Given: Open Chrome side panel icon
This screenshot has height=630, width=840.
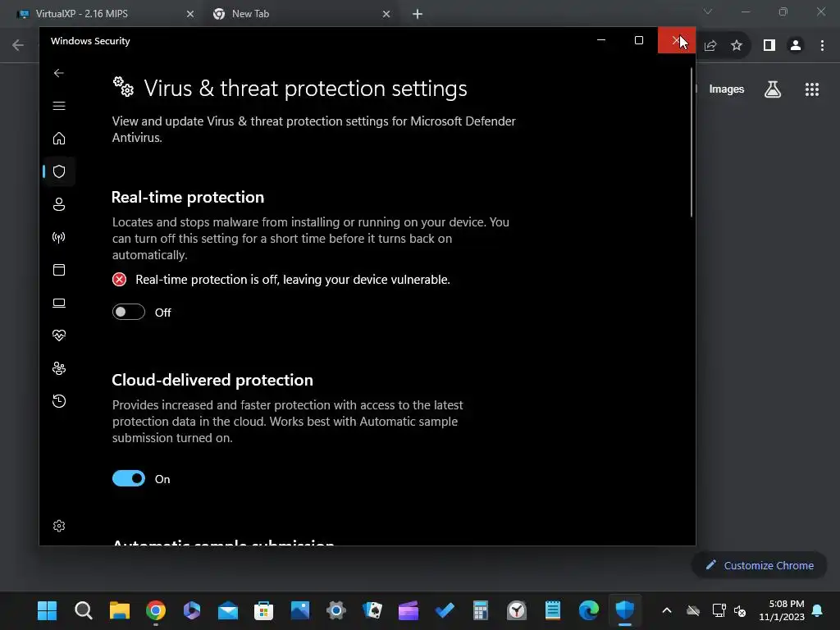Looking at the screenshot, I should click(x=769, y=46).
